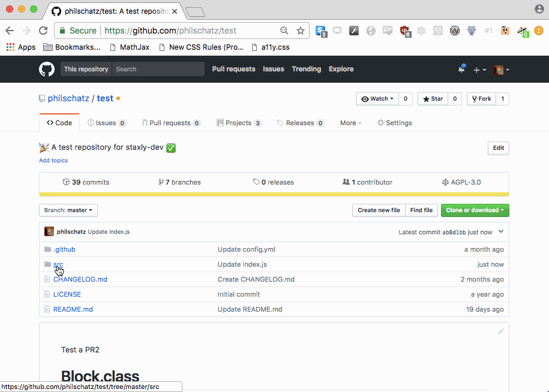Click the Find file button

pyautogui.click(x=421, y=210)
